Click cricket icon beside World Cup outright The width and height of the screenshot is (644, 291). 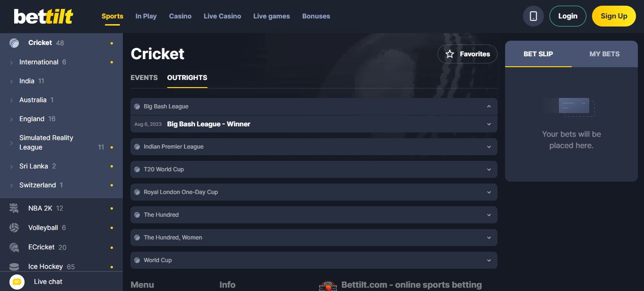click(137, 260)
